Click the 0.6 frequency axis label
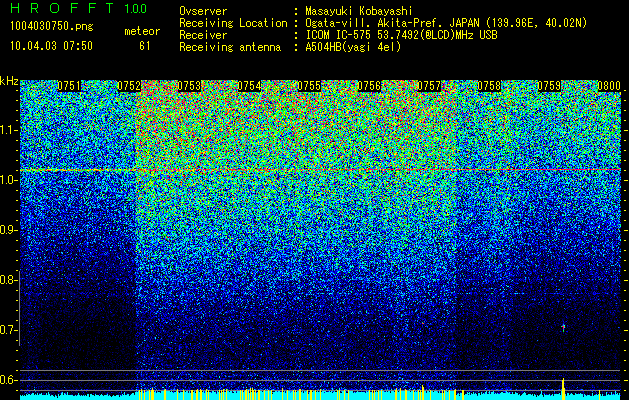The image size is (629, 400). [x=8, y=380]
